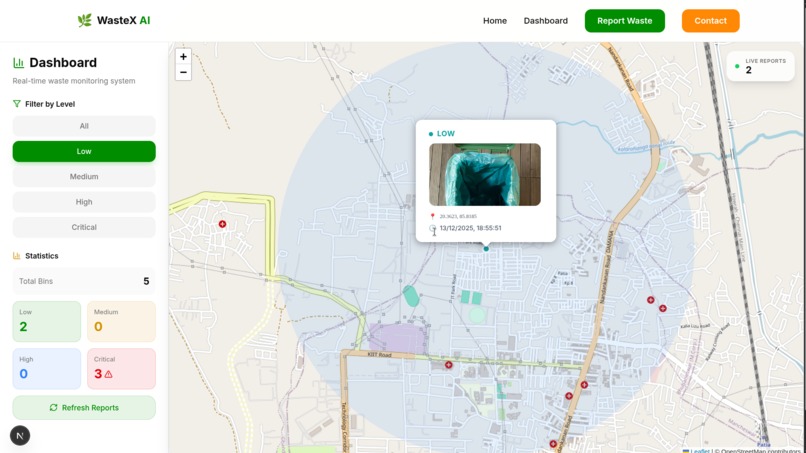
Task: Click the Critical statistics card showing 3
Action: [121, 369]
